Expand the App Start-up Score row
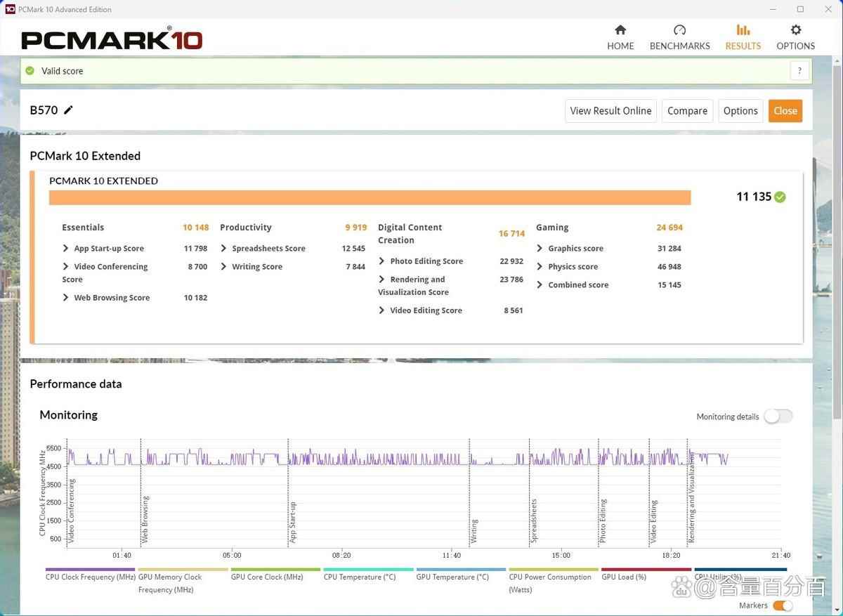The image size is (843, 616). click(x=66, y=249)
